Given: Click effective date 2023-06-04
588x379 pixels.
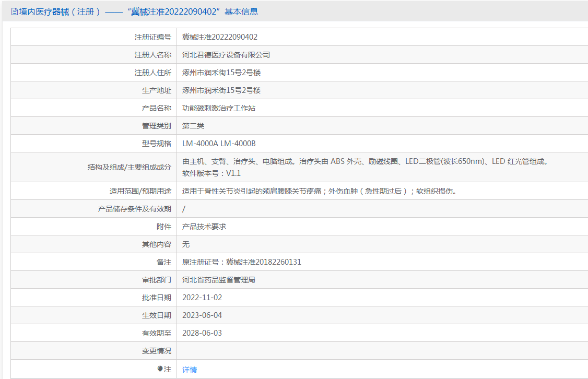Looking at the screenshot, I should pos(202,315).
